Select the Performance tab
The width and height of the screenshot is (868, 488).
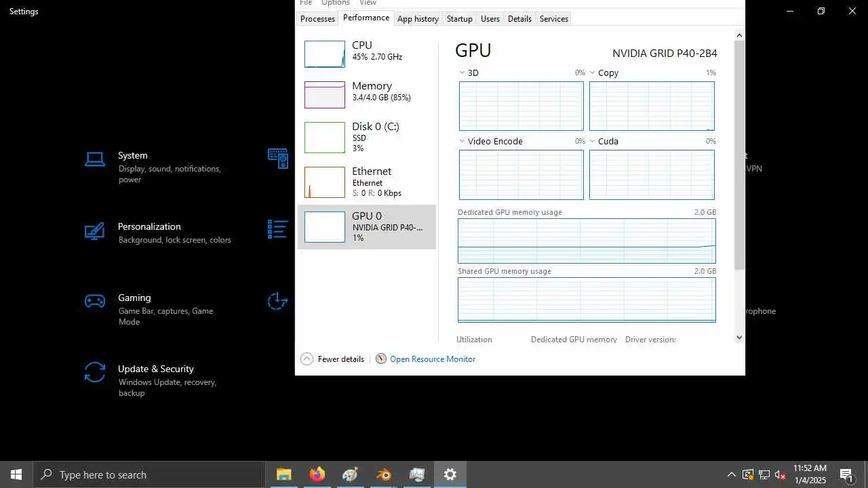(366, 18)
